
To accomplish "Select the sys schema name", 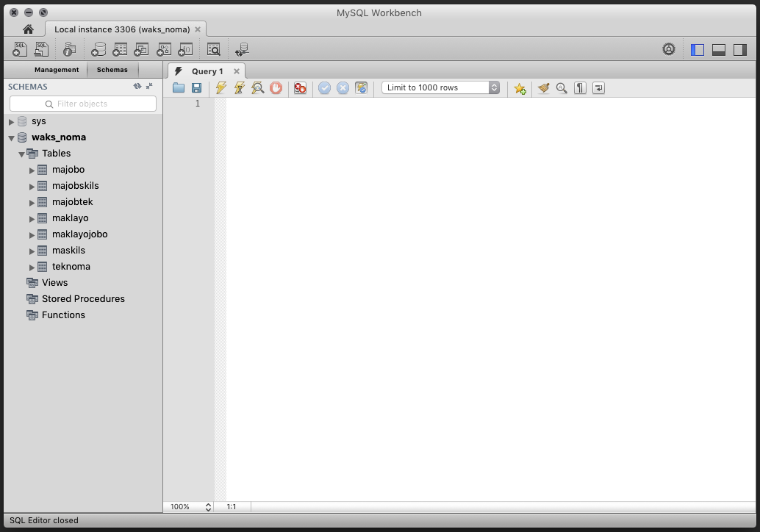I will [x=39, y=121].
